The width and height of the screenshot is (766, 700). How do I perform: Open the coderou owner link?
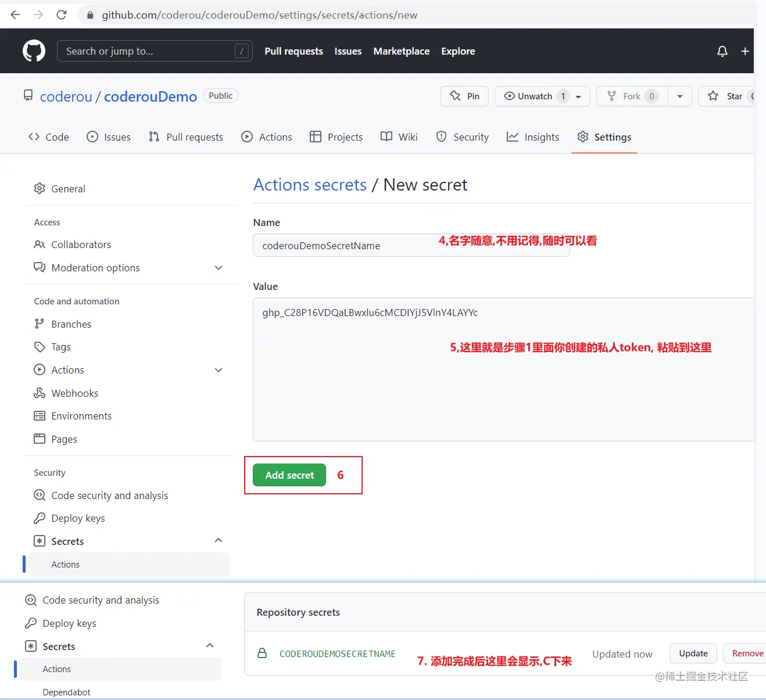(x=66, y=96)
